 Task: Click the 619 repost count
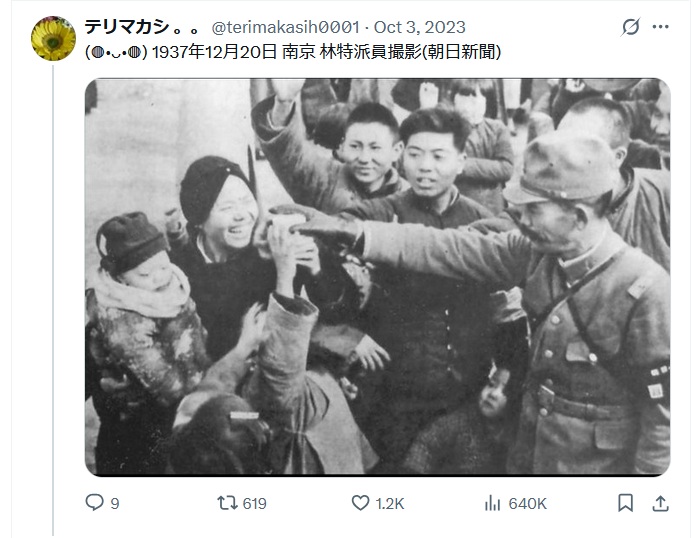[255, 503]
